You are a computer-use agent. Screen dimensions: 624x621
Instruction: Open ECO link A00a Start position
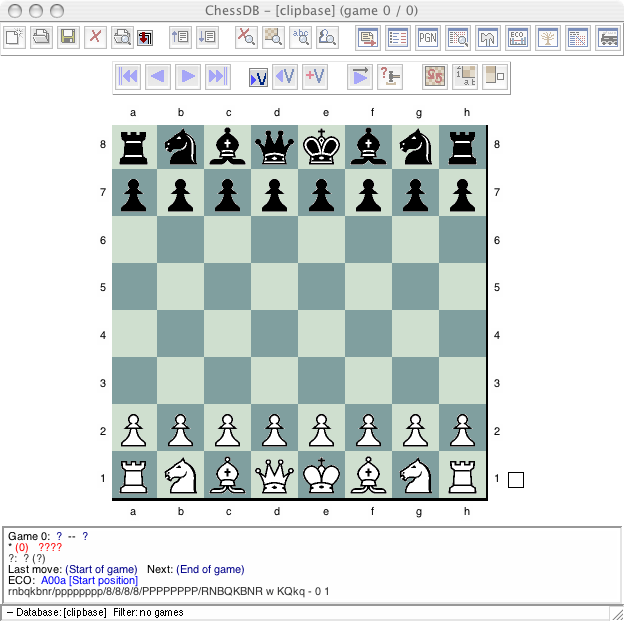tap(89, 580)
